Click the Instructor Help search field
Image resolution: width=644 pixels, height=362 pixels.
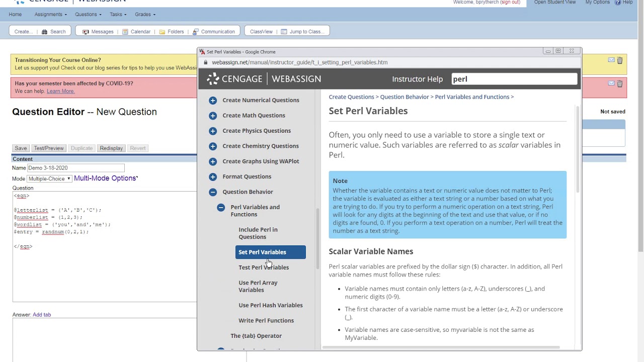coord(514,79)
